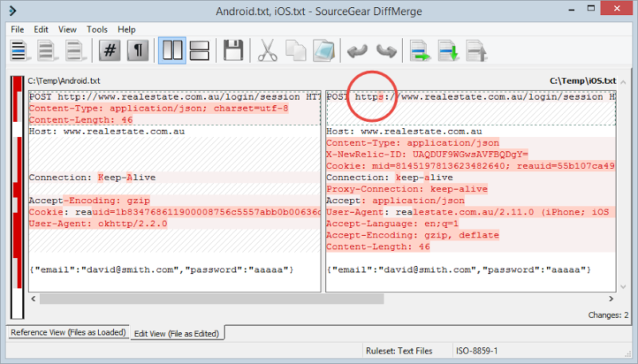Click vertical scrollbar down arrow
Screen dimensions: 638x364
tap(623, 287)
